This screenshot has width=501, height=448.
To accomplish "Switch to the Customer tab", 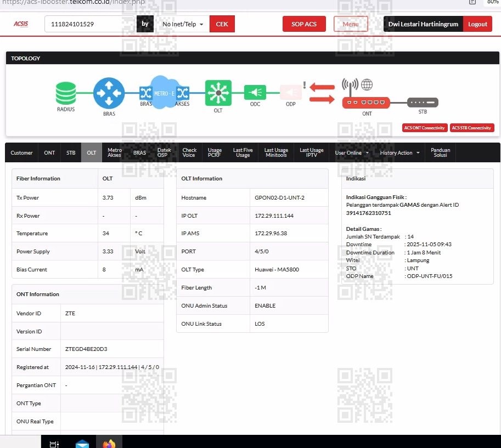I will pos(21,152).
